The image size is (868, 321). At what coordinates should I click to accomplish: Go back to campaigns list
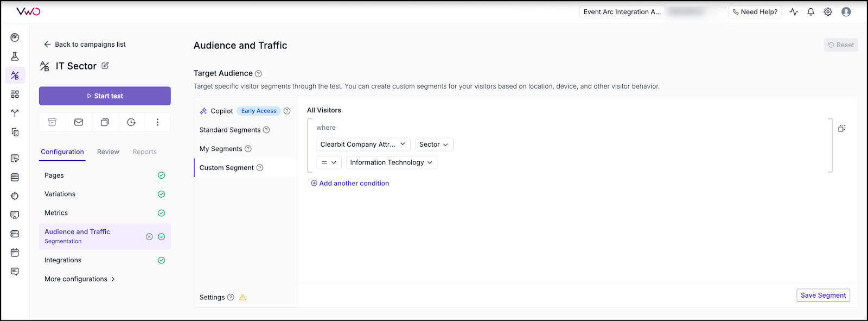pyautogui.click(x=85, y=45)
